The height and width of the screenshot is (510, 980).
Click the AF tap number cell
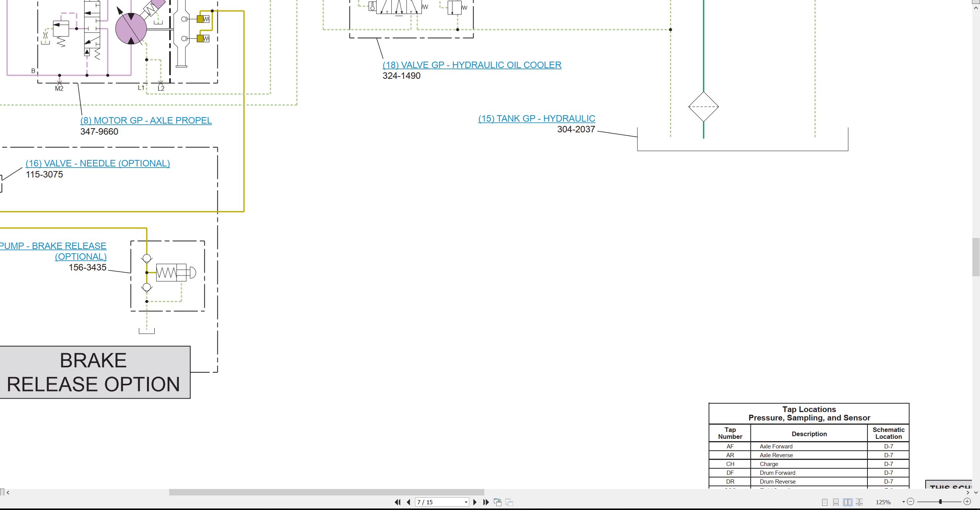point(730,446)
